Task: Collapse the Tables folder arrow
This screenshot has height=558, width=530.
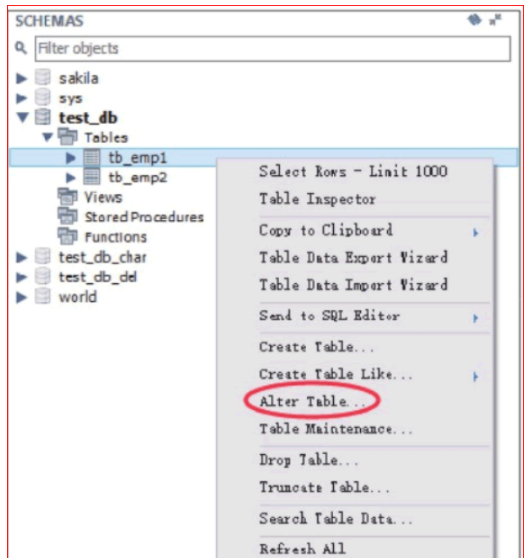Action: (48, 137)
